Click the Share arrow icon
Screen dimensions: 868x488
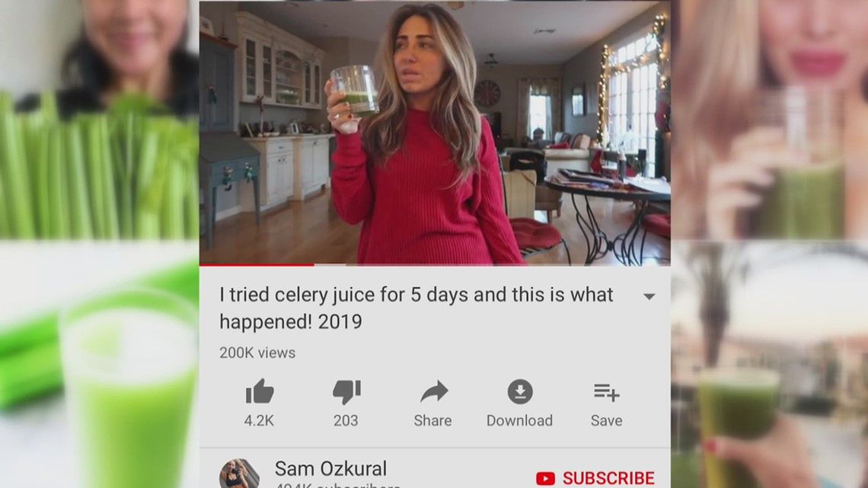pyautogui.click(x=434, y=392)
